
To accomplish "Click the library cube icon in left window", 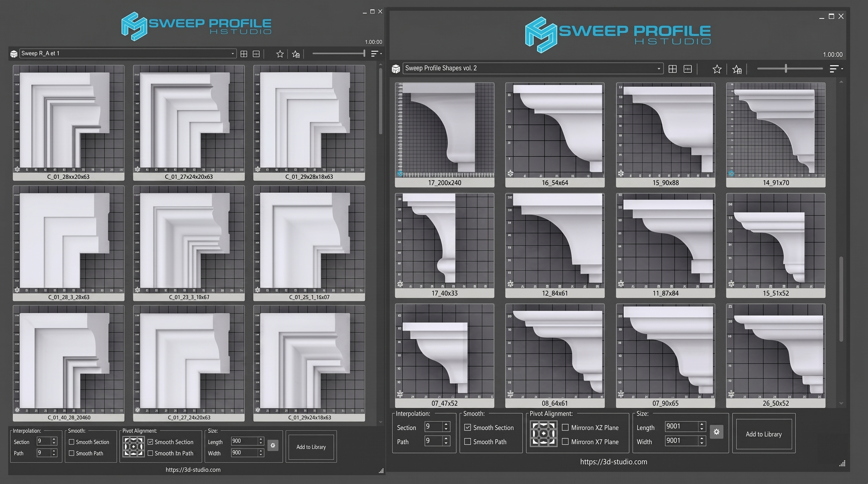I will click(14, 54).
